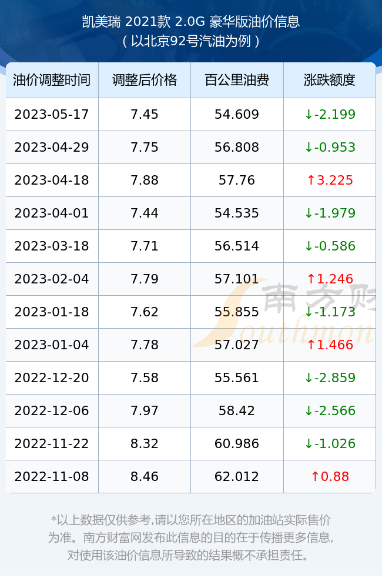Viewport: 382px width, 588px height.
Task: Click the 百公里油费 column header
Action: coord(237,80)
